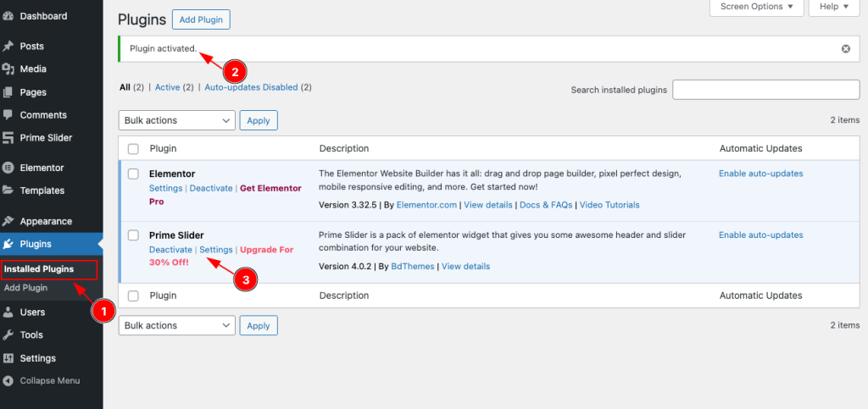Open Add Plugin submenu item
This screenshot has height=409, width=868.
coord(25,288)
